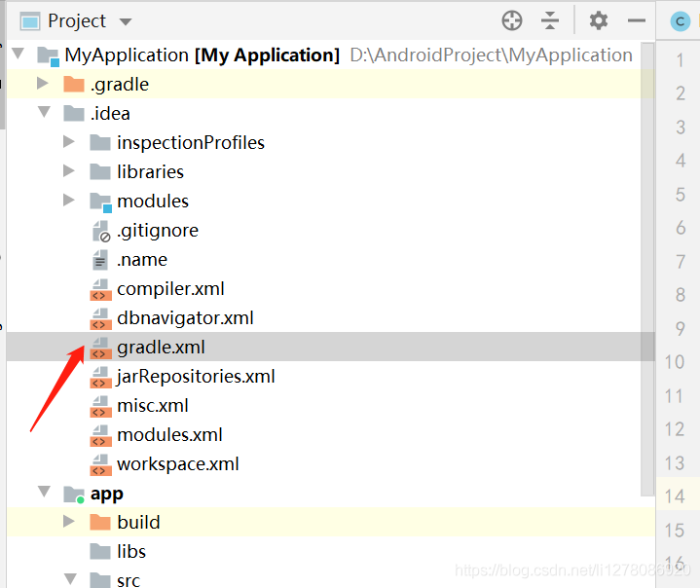Collapse the MyApplication root node
The width and height of the screenshot is (700, 588).
(x=18, y=55)
